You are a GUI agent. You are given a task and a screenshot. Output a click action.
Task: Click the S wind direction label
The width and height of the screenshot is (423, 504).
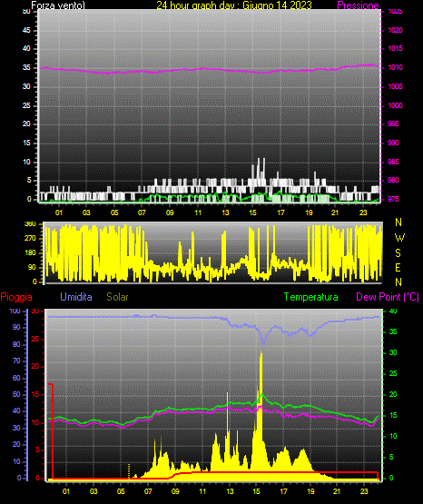[x=398, y=253]
